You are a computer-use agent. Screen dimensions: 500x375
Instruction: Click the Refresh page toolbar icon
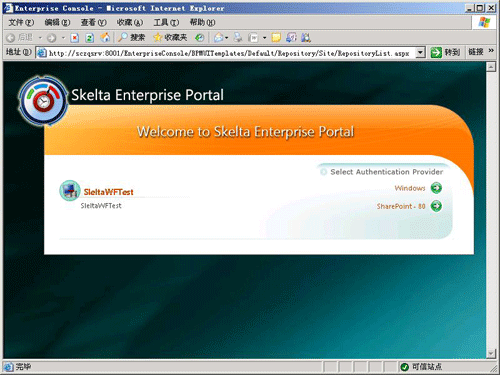89,38
